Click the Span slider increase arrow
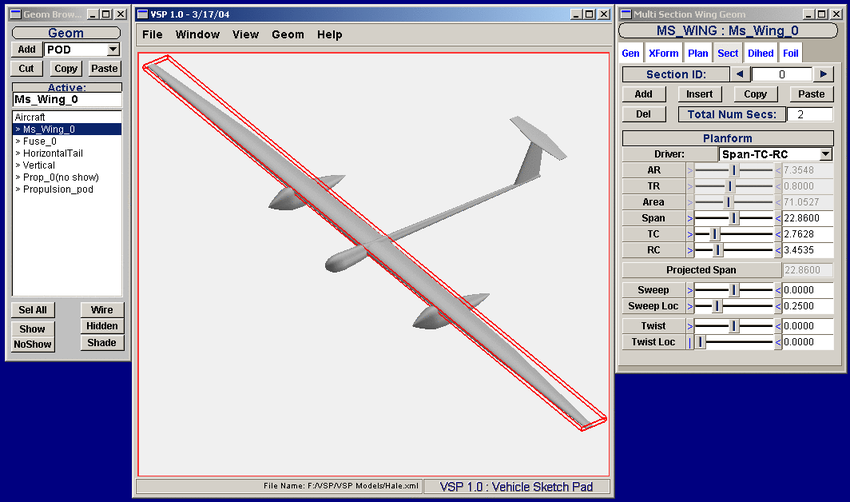850x502 pixels. (x=778, y=218)
